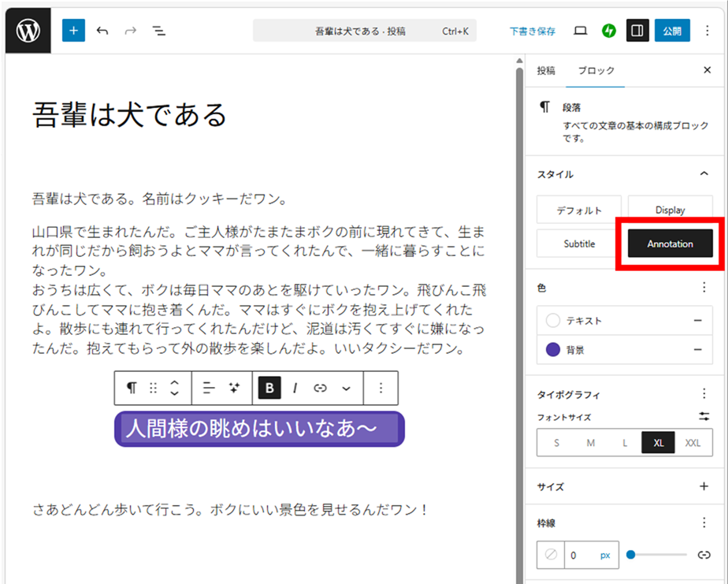Select the ブロック tab
Screen dimensions: 728x584
click(596, 70)
